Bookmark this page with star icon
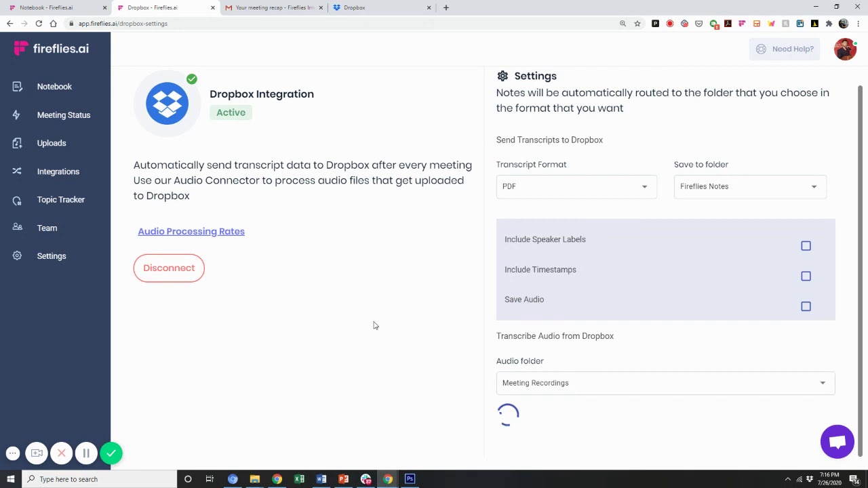The image size is (868, 488). click(x=637, y=24)
